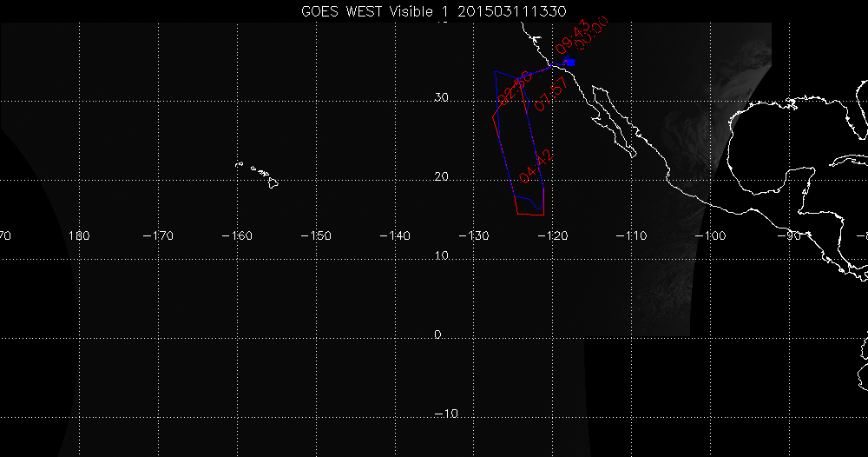Click the longitude label -90
This screenshot has height=457, width=868.
click(x=789, y=236)
